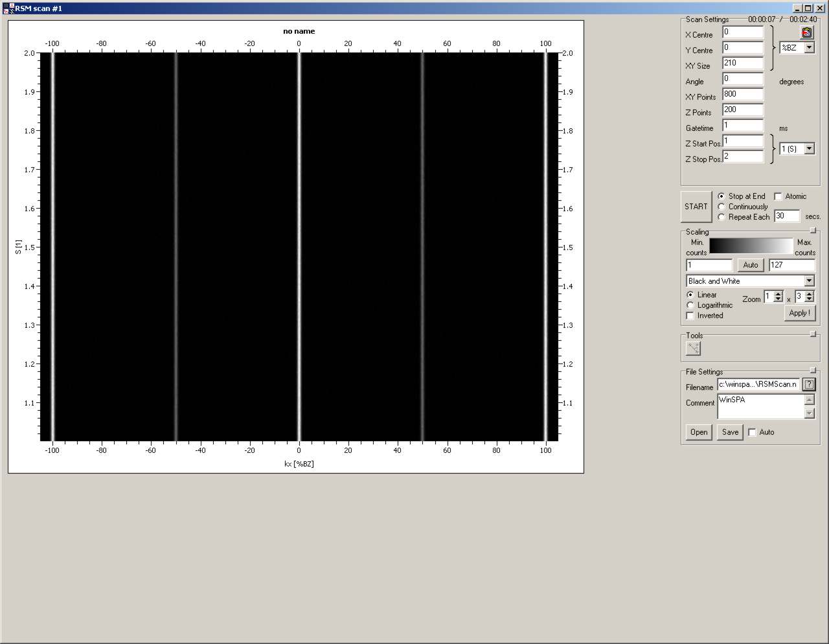
Task: Click the Auto scaling button
Action: (x=750, y=265)
